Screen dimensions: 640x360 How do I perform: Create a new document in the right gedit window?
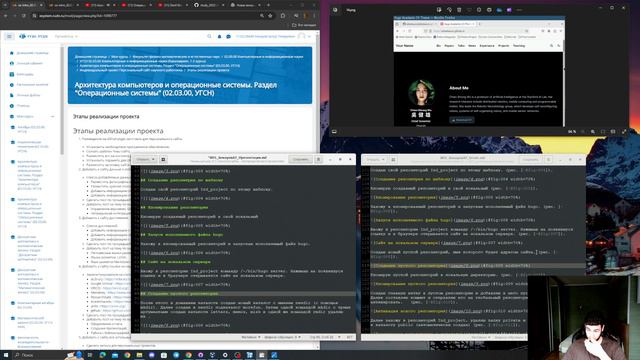point(393,159)
